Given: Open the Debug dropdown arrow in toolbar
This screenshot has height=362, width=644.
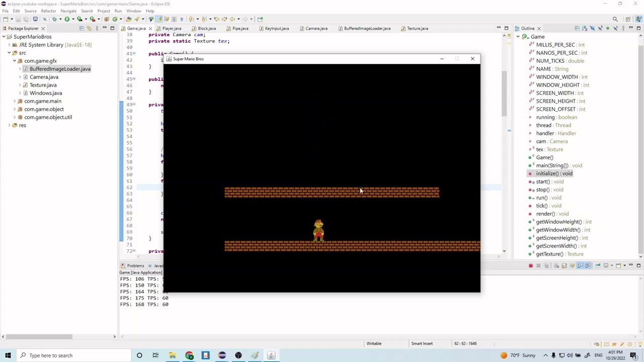Looking at the screenshot, I should 60,19.
